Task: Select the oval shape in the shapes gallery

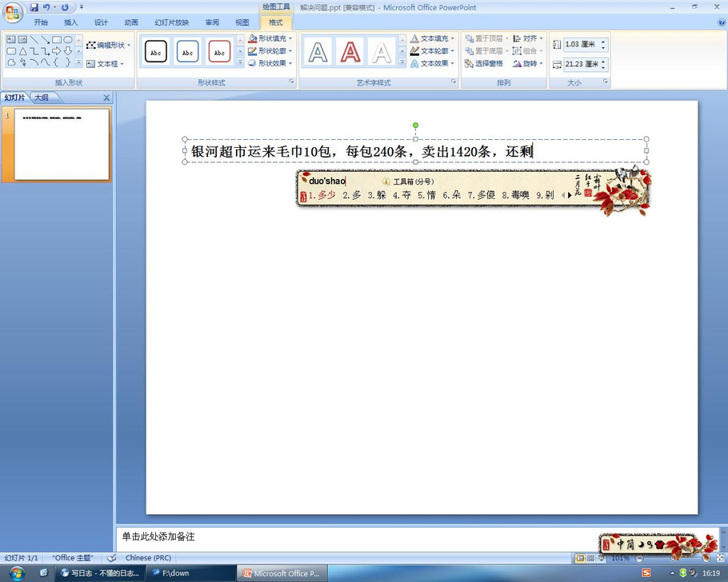Action: [x=68, y=39]
